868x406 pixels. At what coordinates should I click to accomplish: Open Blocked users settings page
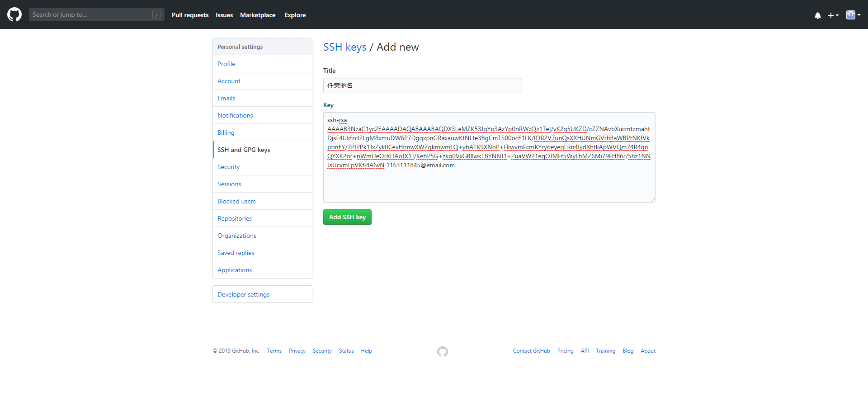262,201
